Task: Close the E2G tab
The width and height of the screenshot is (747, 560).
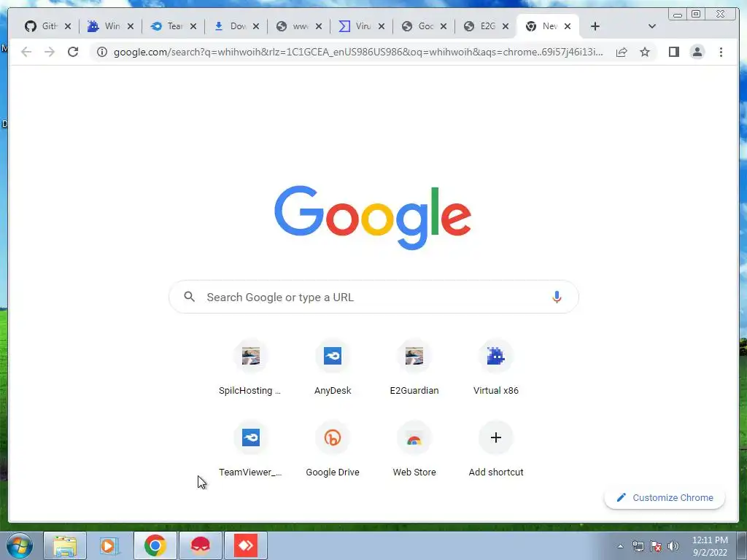Action: pos(506,26)
